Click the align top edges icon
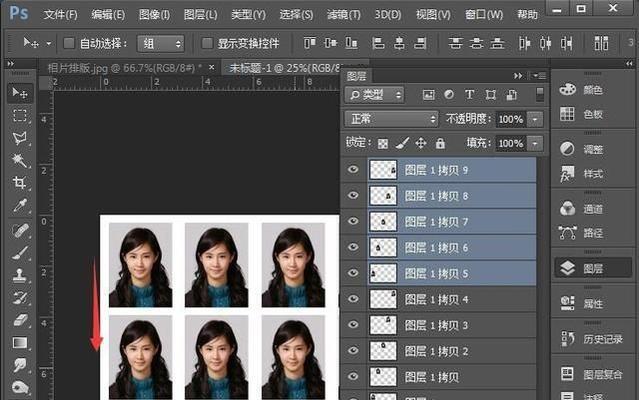The height and width of the screenshot is (400, 639). (x=310, y=42)
